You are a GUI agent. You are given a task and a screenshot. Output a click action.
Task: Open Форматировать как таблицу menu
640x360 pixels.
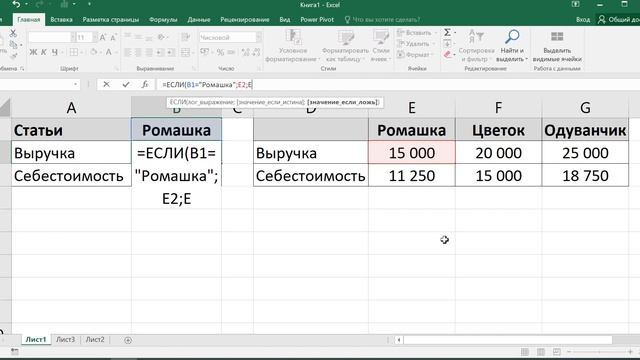click(x=345, y=46)
